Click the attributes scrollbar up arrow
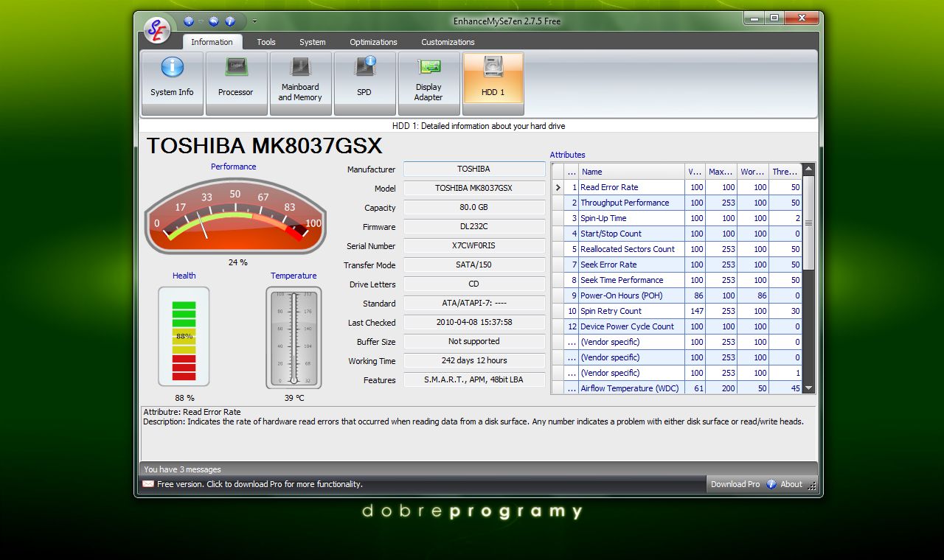Image resolution: width=944 pixels, height=560 pixels. (x=808, y=169)
